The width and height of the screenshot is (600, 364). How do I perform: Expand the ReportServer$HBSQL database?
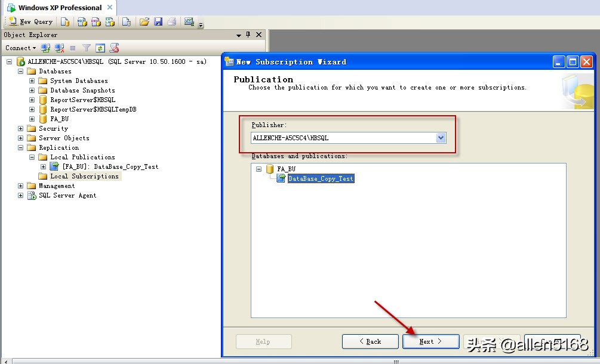pyautogui.click(x=32, y=100)
